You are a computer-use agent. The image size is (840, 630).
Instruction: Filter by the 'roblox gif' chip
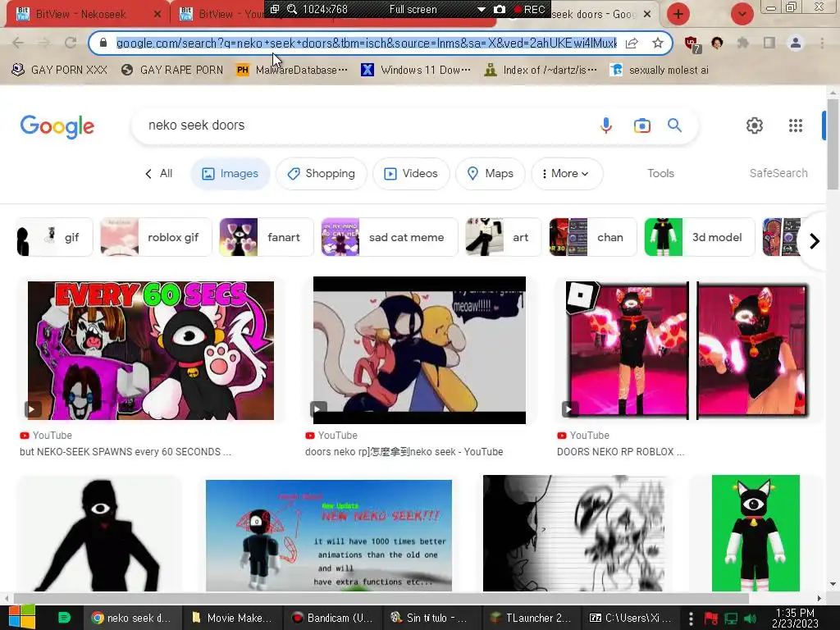pos(156,237)
